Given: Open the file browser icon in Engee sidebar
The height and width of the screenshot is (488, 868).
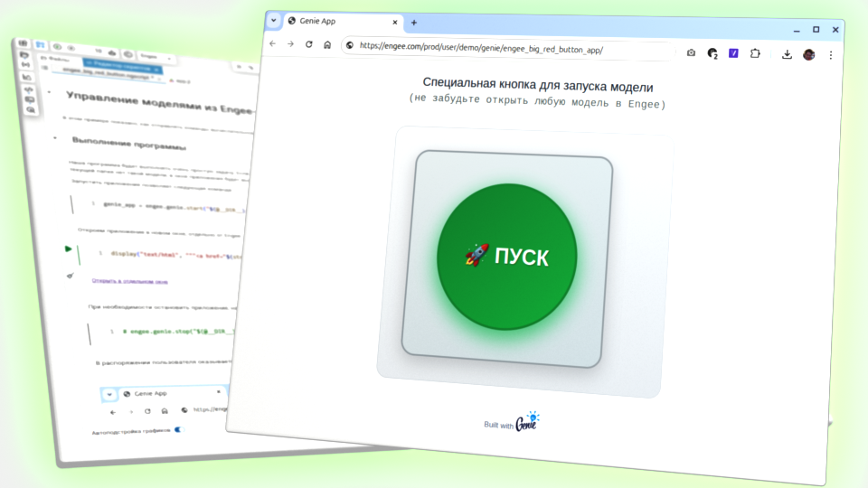Looking at the screenshot, I should pos(24,55).
